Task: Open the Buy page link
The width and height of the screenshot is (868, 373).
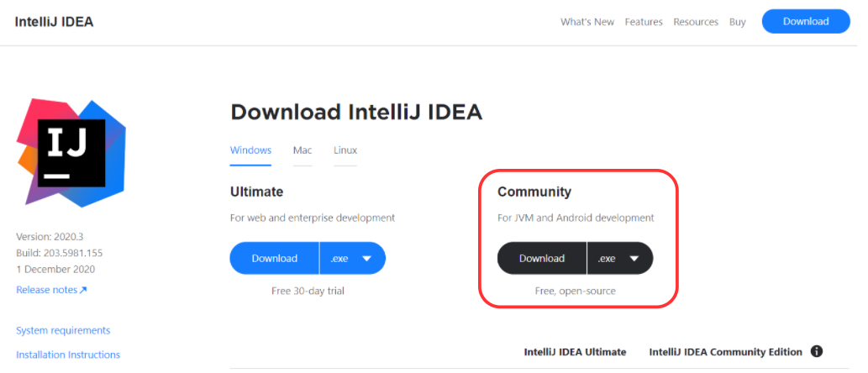Action: click(x=738, y=22)
